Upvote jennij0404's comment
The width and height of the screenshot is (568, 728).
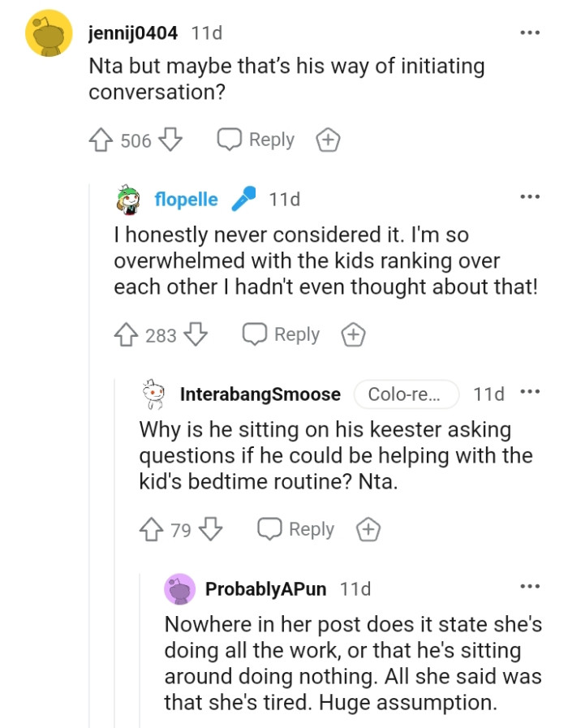click(101, 140)
